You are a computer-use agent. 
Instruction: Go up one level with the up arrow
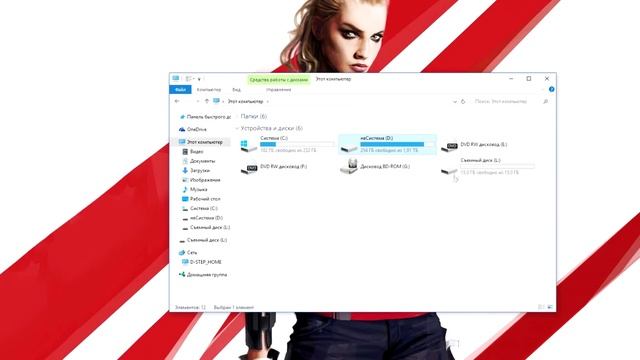point(207,101)
